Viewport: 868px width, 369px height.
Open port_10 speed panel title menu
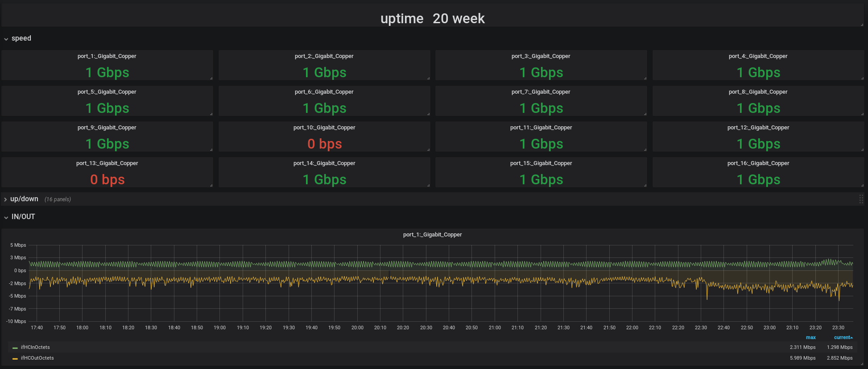(x=324, y=128)
